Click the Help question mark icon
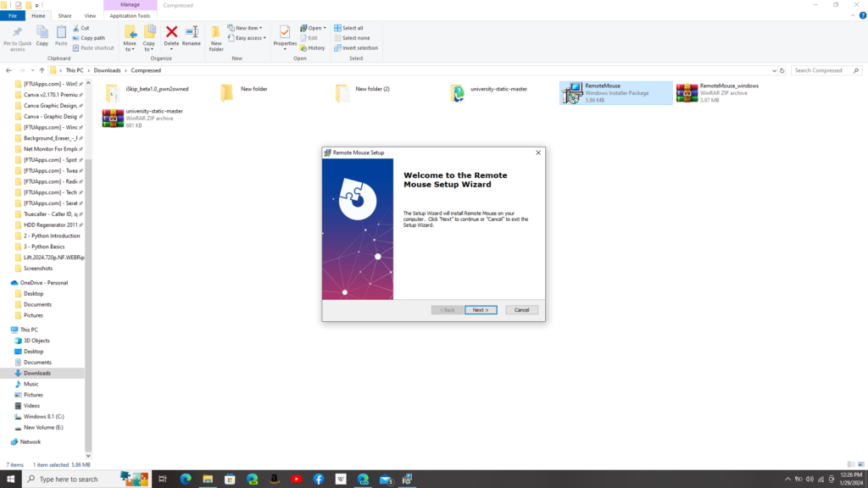Viewport: 868px width, 488px height. [x=862, y=15]
